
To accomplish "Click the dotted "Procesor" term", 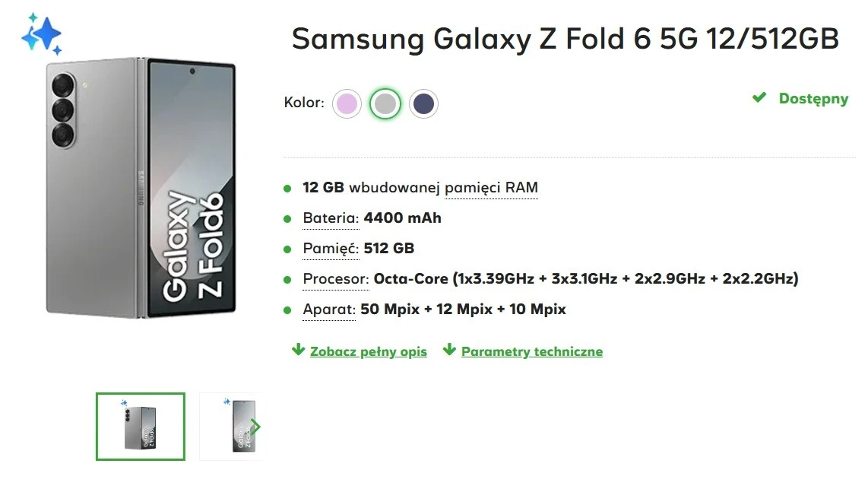I will (335, 279).
